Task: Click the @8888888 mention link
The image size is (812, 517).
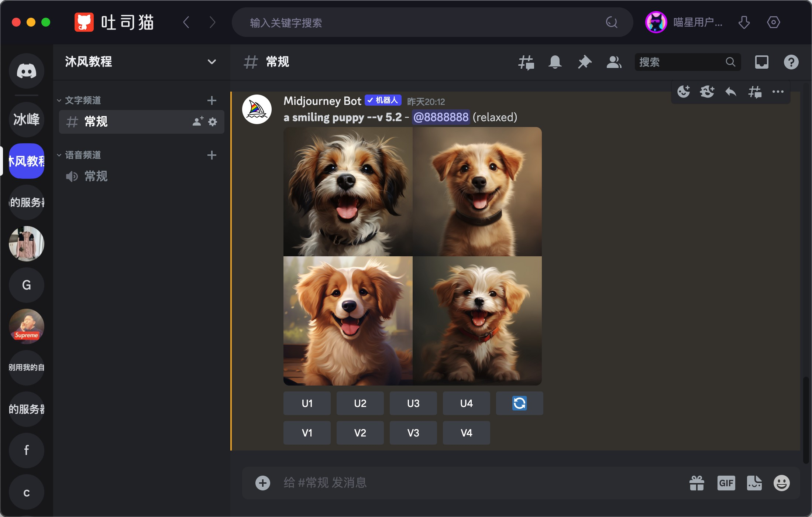Action: pyautogui.click(x=441, y=117)
